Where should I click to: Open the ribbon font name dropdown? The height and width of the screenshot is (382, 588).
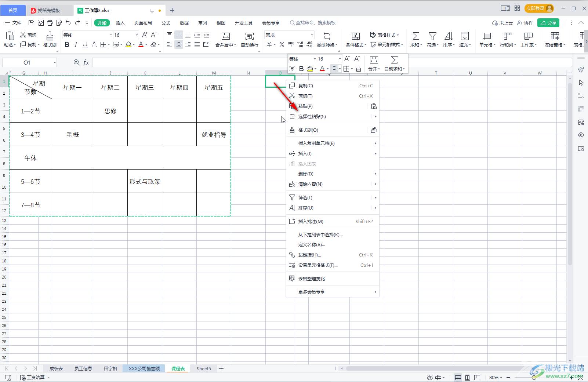pyautogui.click(x=111, y=35)
